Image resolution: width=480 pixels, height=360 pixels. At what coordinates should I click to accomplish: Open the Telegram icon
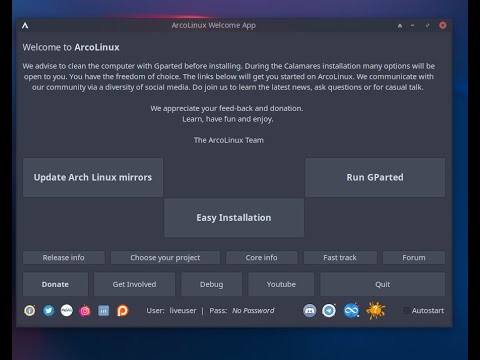tap(329, 311)
